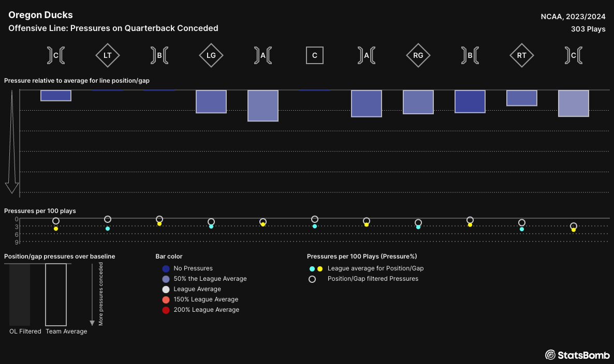
Task: Select the No Pressures color swatch
Action: pos(166,268)
